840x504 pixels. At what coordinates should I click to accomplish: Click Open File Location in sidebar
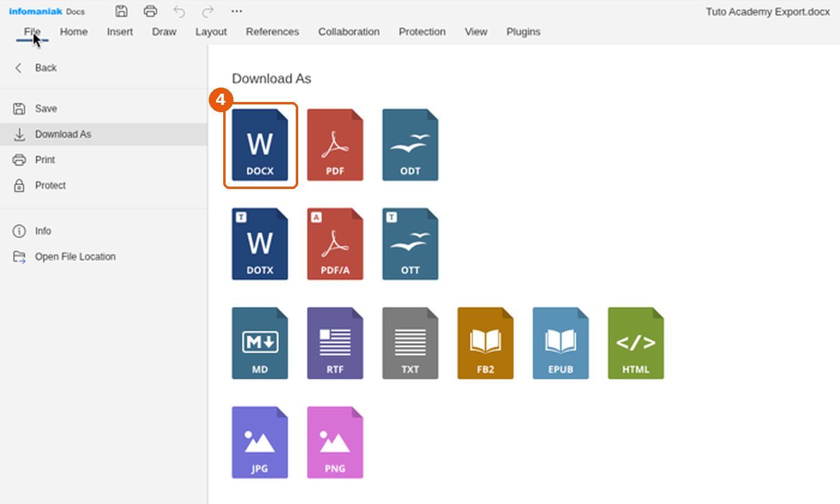103,257
